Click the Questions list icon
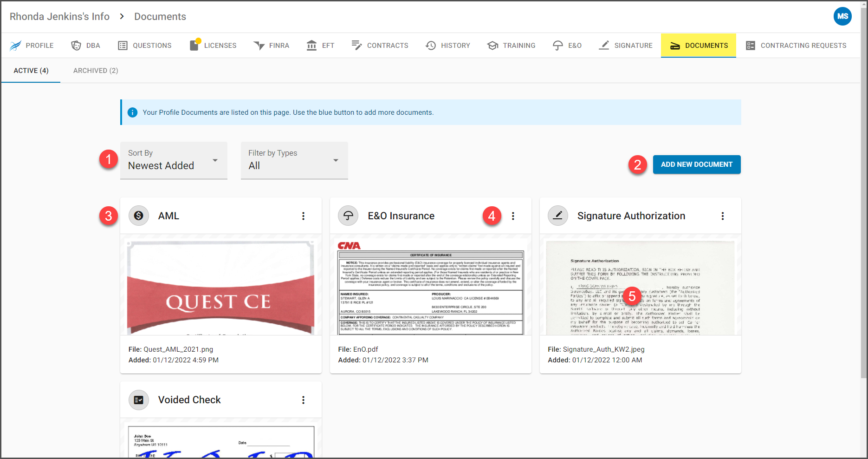The height and width of the screenshot is (459, 868). (123, 46)
